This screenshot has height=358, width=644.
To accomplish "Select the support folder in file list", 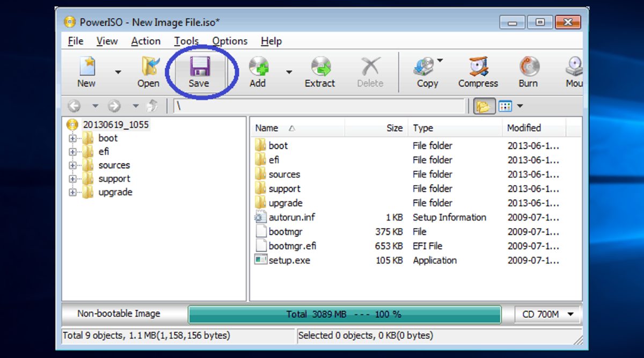I will pyautogui.click(x=284, y=188).
